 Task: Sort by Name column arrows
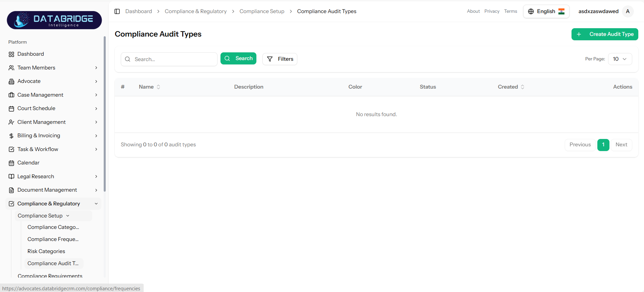click(158, 87)
